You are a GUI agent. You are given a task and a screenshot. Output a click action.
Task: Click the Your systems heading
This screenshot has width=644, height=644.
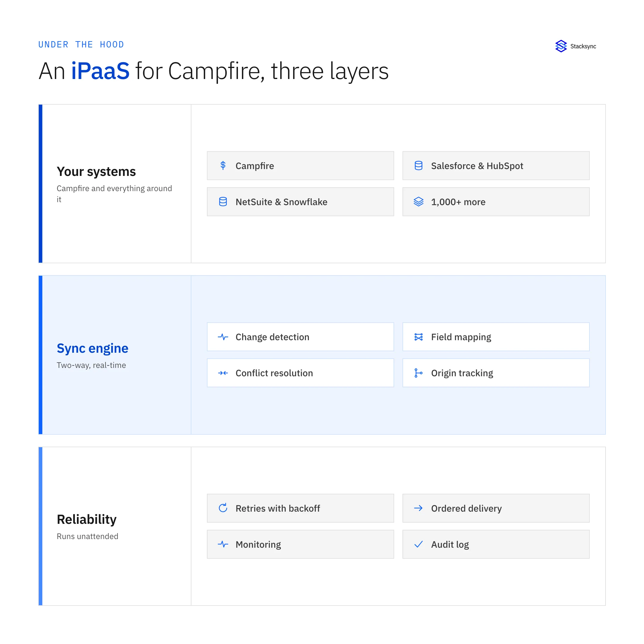click(x=96, y=172)
